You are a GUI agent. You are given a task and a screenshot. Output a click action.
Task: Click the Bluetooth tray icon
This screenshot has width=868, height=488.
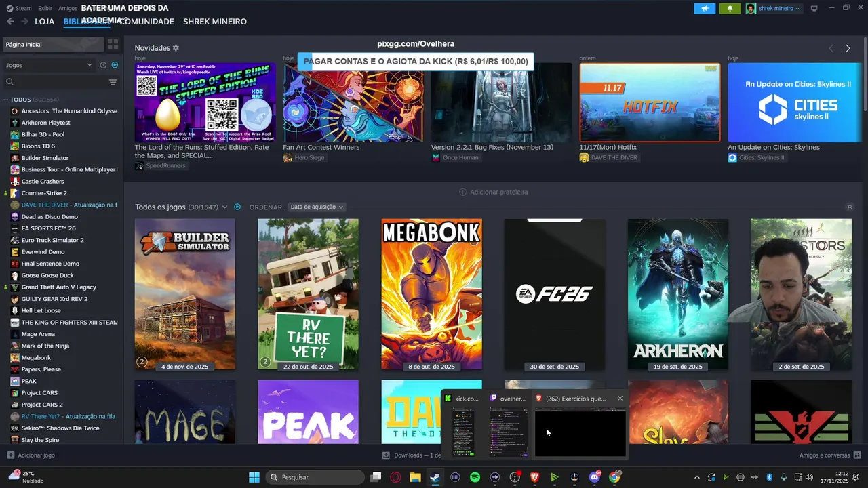pos(769,477)
